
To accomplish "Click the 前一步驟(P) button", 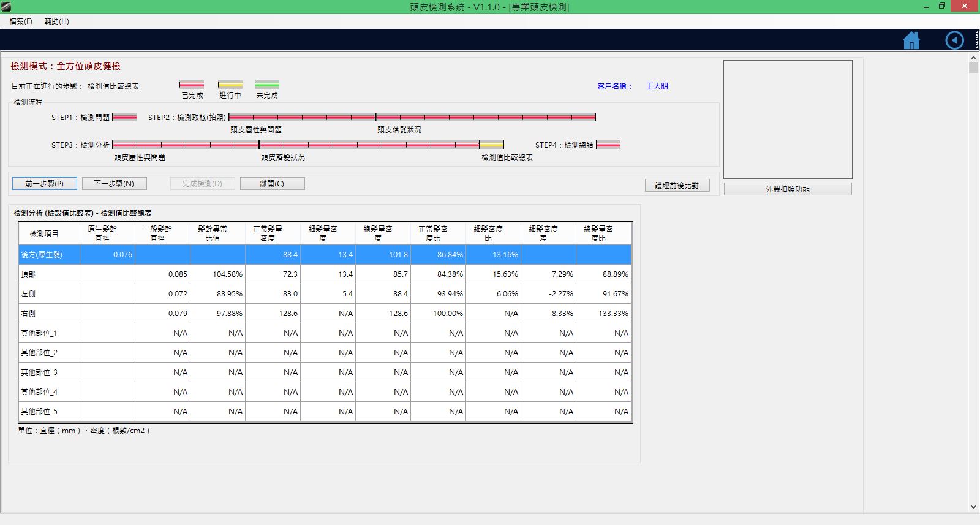I will pos(45,184).
